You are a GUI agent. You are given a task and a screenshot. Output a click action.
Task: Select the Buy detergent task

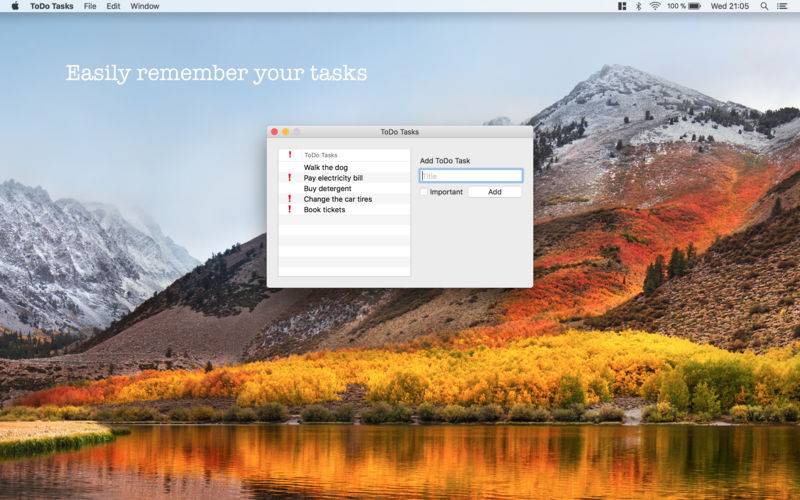tap(327, 189)
